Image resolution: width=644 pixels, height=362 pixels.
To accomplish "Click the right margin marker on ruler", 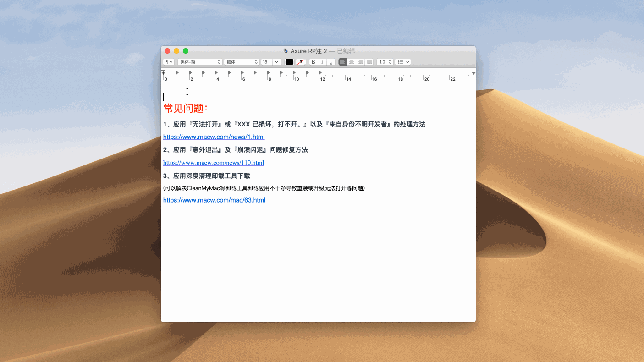I will (473, 73).
